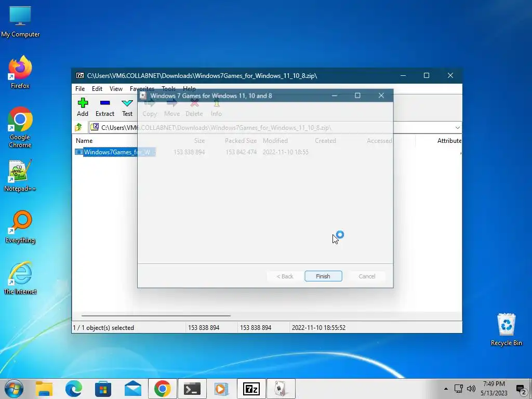Switch to Chrome on the taskbar
Screen dimensions: 532x399
pyautogui.click(x=163, y=389)
